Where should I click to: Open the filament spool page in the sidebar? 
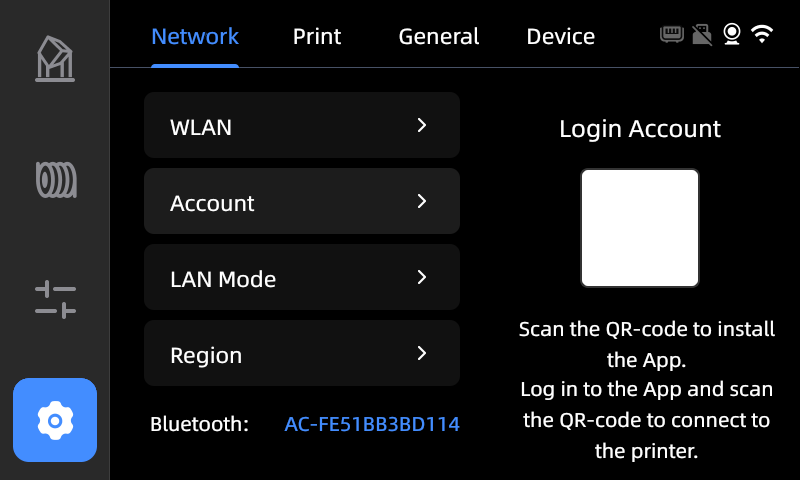pos(56,180)
